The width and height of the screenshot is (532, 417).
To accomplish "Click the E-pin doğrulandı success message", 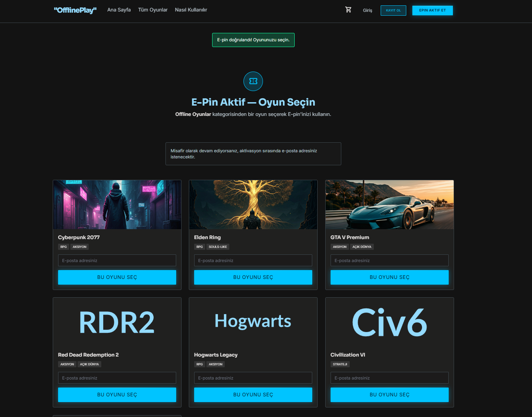I will 253,40.
